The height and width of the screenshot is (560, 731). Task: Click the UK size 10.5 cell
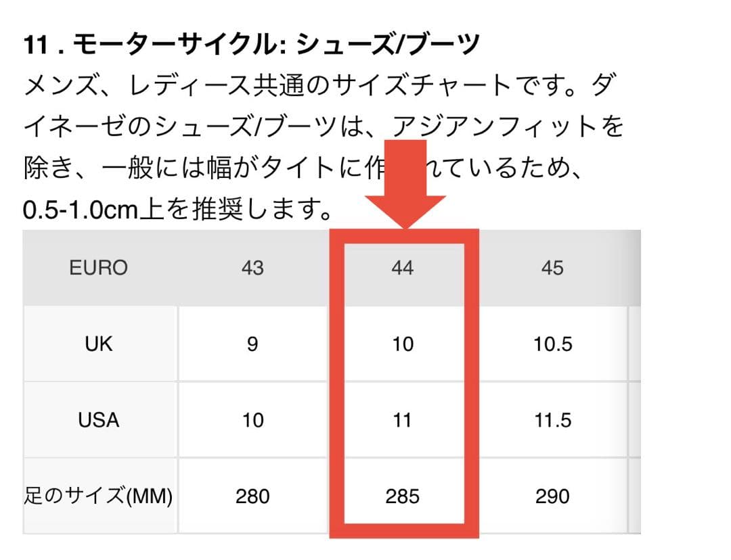click(552, 344)
